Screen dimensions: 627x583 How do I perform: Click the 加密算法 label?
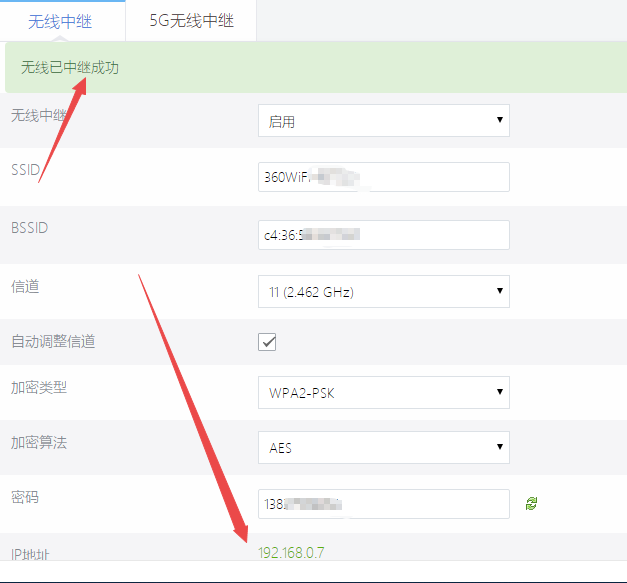coord(38,442)
